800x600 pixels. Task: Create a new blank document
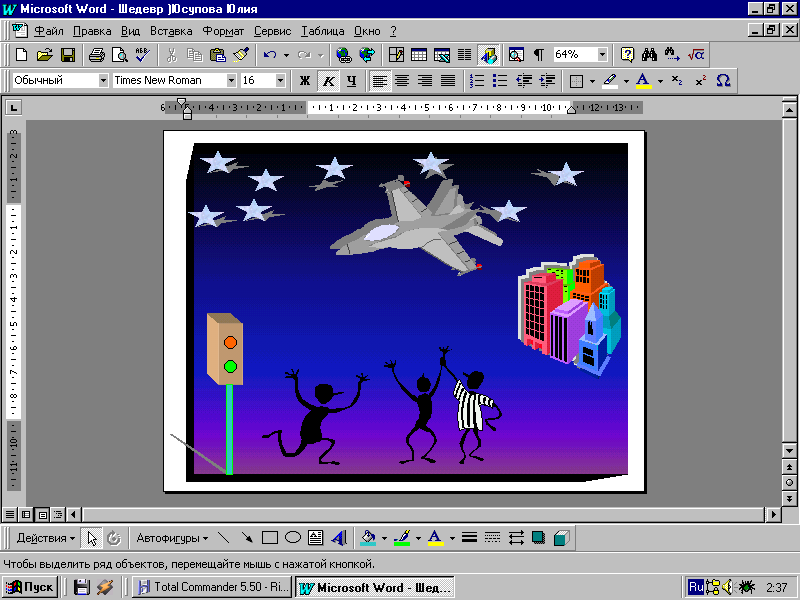(21, 55)
